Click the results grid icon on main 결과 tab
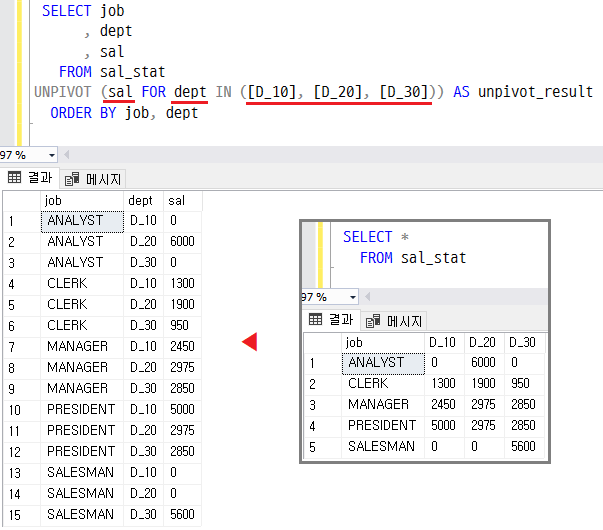 pyautogui.click(x=15, y=177)
